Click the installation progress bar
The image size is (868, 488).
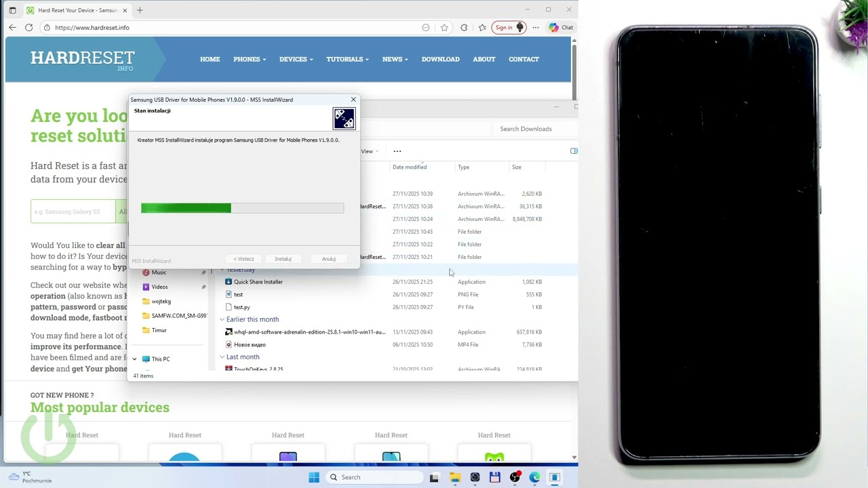[242, 208]
